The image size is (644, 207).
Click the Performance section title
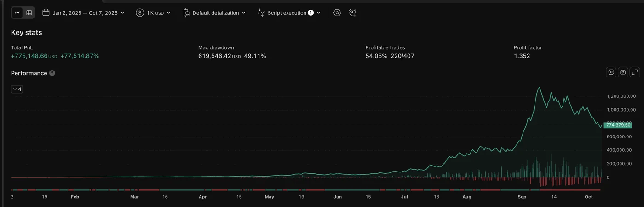(29, 73)
